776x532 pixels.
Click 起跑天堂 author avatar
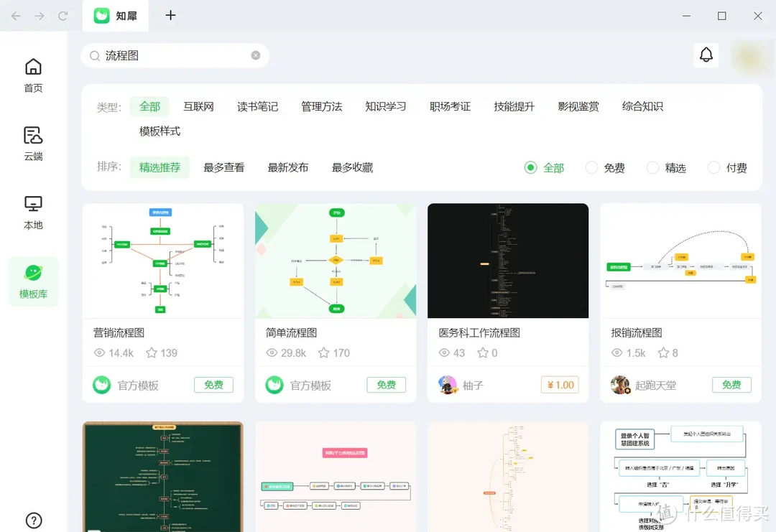(619, 385)
